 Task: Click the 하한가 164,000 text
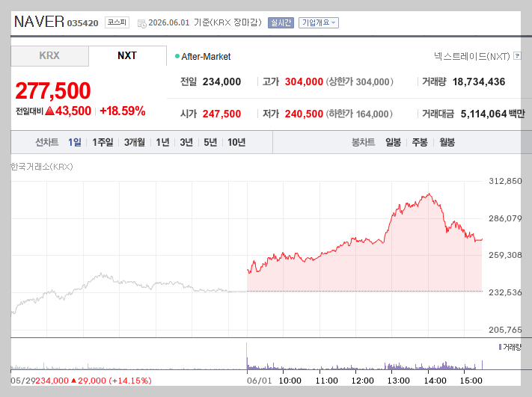coord(359,114)
